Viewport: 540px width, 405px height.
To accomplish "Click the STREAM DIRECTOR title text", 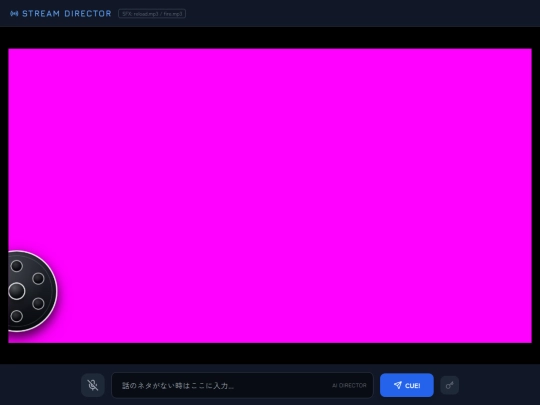I will [x=67, y=14].
